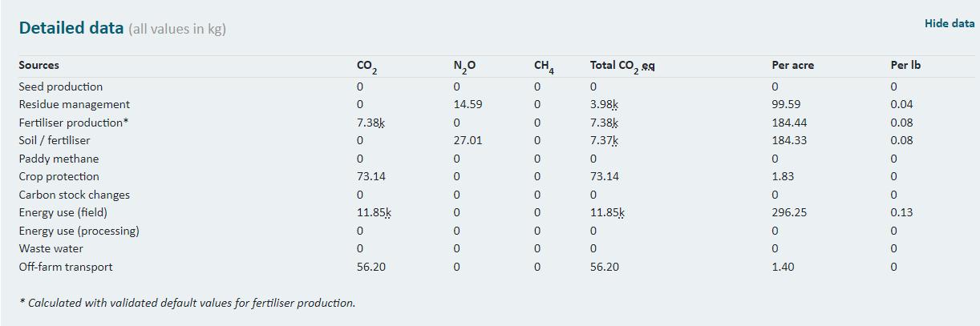980x326 pixels.
Task: Click Crop protection's per acre value 1.83
Action: tap(782, 176)
